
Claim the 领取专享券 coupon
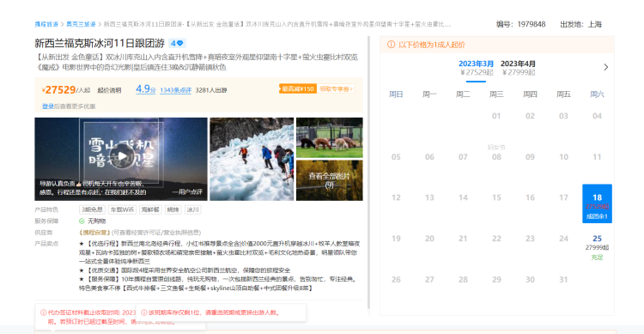(x=336, y=88)
